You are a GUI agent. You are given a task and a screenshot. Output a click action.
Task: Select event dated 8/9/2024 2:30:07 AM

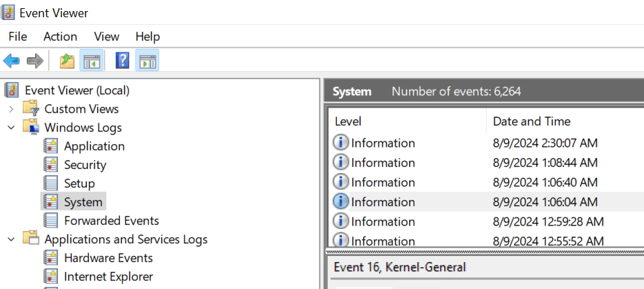545,143
